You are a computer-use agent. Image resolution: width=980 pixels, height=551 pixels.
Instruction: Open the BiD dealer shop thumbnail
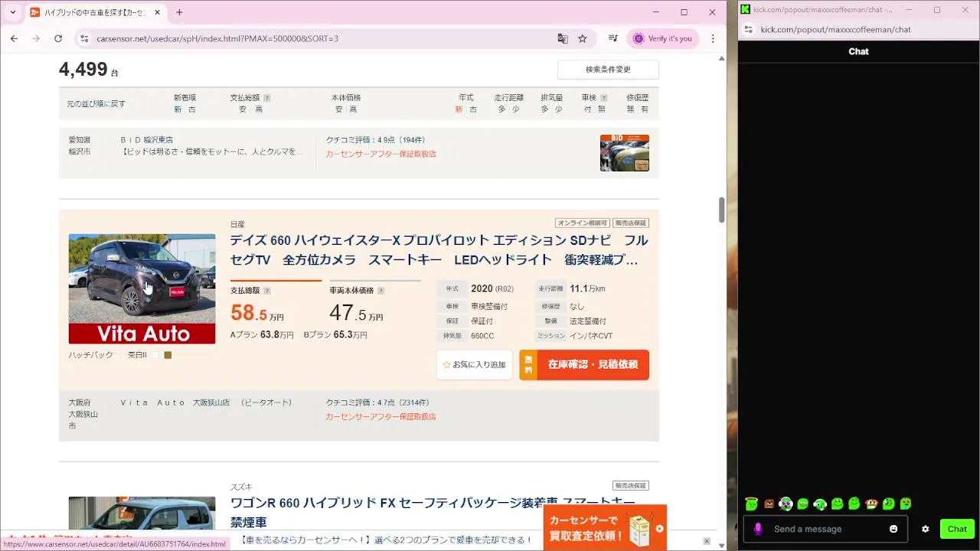(624, 153)
